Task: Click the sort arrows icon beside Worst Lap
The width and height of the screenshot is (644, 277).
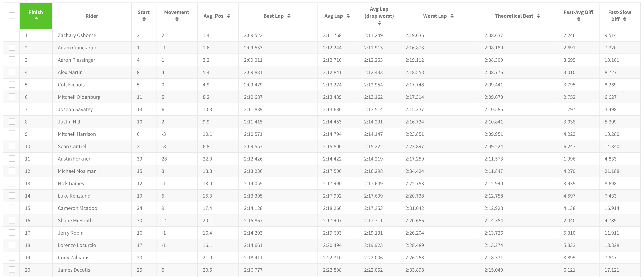Action: pyautogui.click(x=452, y=16)
